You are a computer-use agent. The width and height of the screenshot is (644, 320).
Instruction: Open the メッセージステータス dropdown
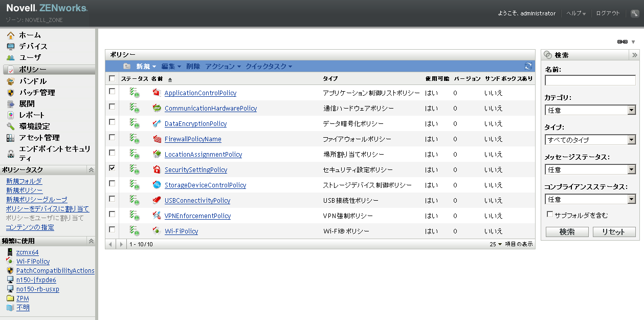[590, 169]
